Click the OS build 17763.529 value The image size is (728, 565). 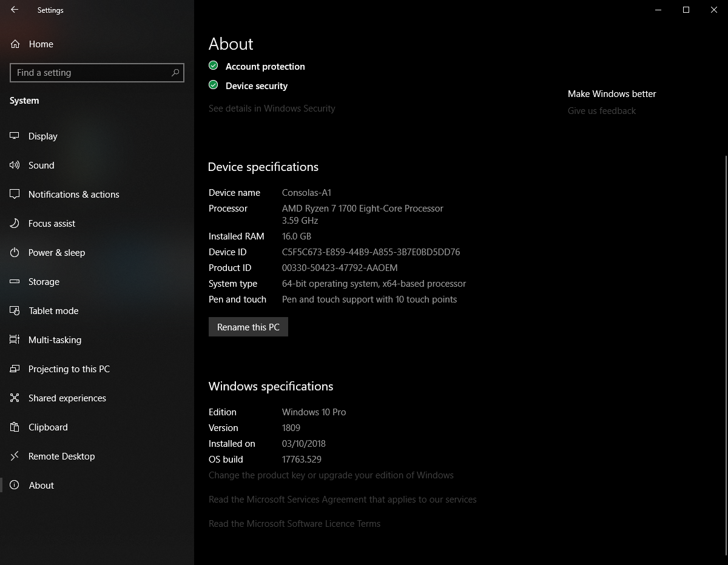coord(302,460)
